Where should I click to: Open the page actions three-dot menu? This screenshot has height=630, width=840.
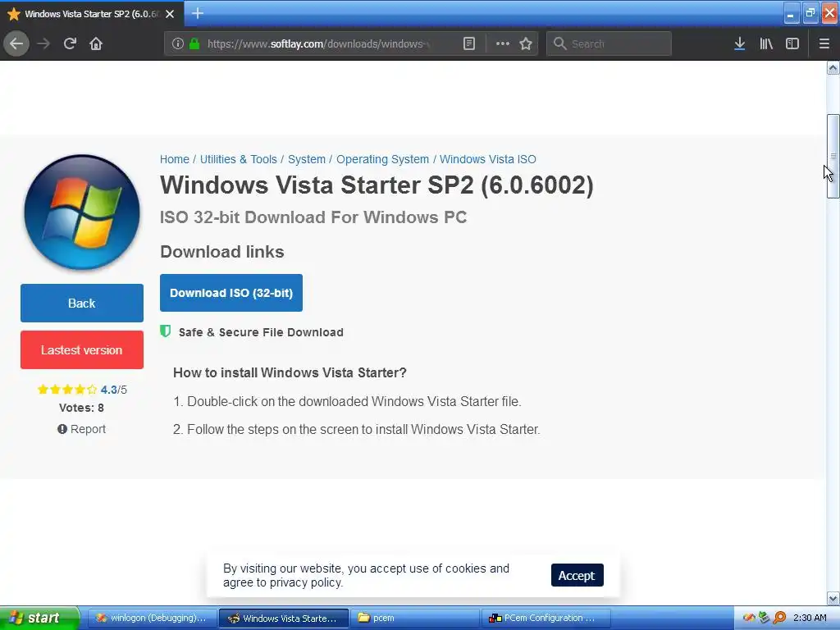pos(503,44)
